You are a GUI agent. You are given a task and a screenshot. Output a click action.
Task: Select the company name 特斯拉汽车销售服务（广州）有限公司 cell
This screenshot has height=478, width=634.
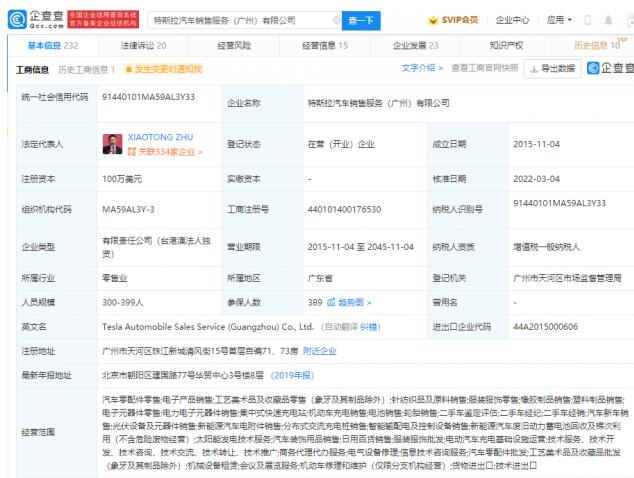click(x=378, y=104)
